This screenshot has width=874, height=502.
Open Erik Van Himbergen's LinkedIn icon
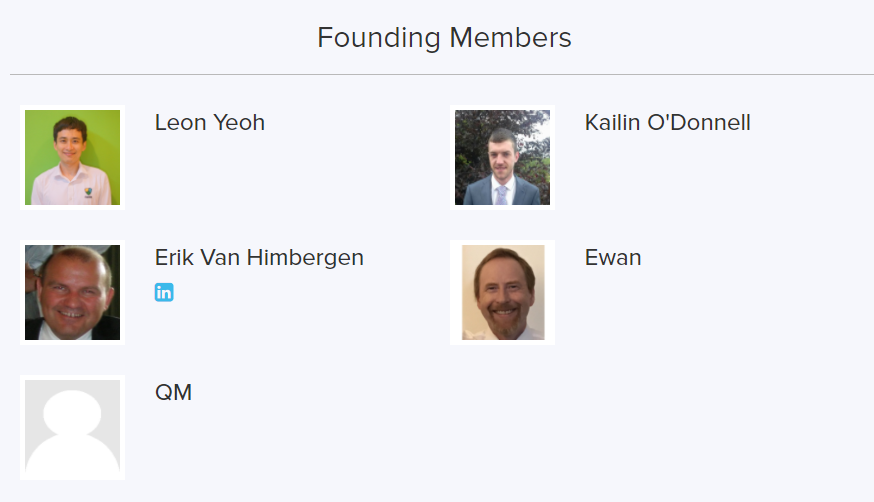click(164, 292)
